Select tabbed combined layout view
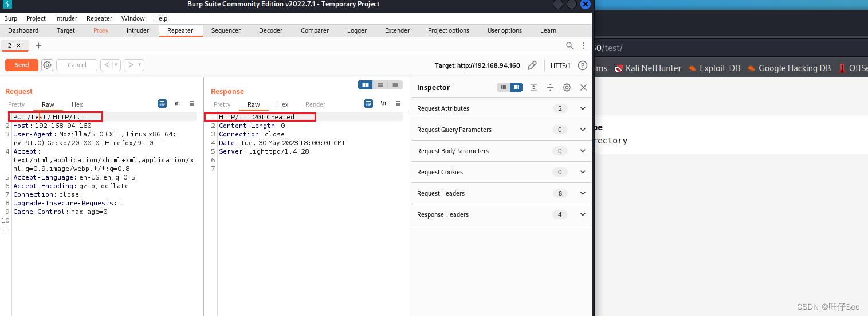Screen dimensions: 868x316 pyautogui.click(x=395, y=85)
